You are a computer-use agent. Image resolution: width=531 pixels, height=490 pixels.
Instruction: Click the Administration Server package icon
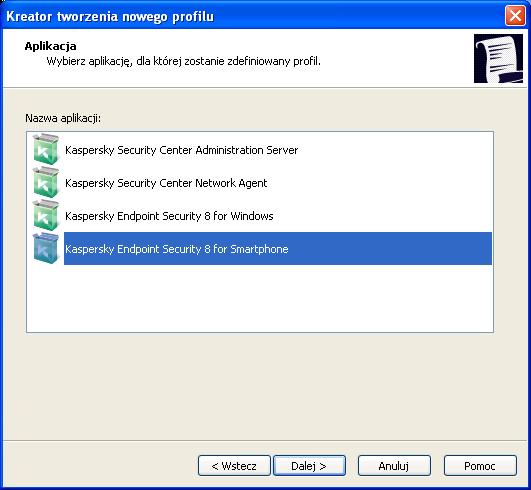coord(46,149)
